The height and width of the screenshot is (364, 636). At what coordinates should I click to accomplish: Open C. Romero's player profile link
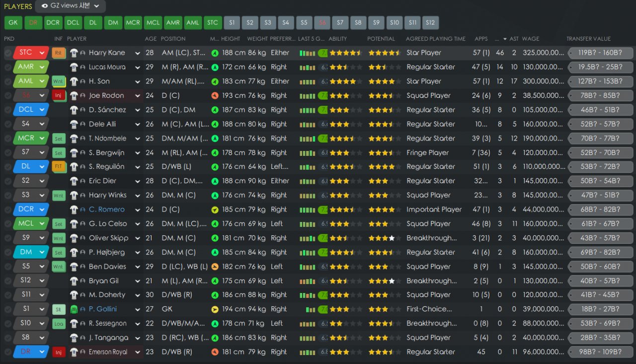(x=107, y=210)
